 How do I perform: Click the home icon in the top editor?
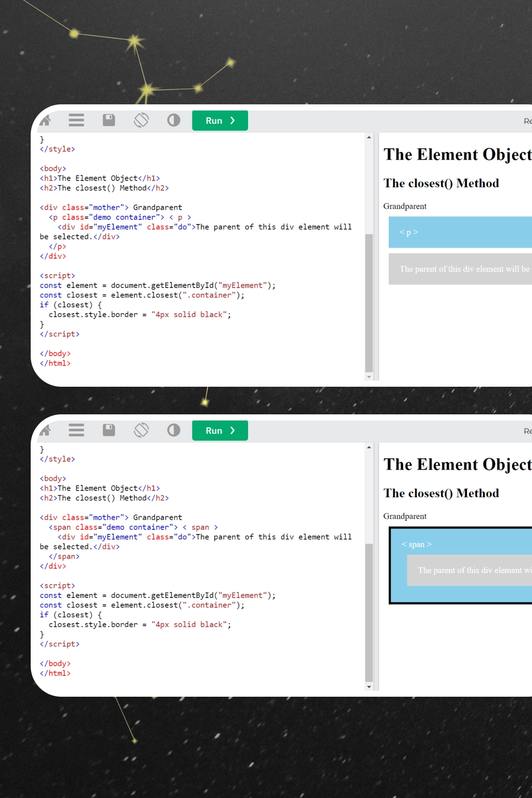click(x=45, y=120)
